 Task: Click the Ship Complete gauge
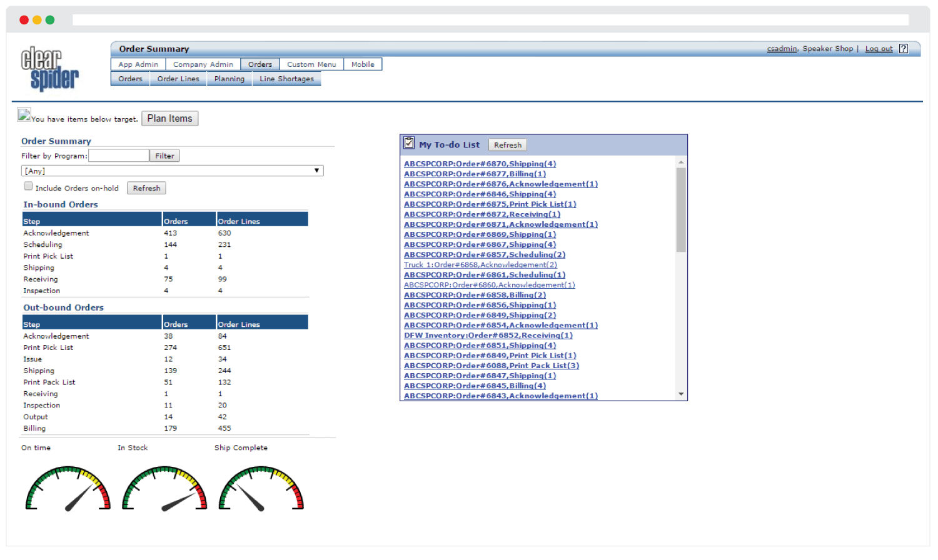click(x=261, y=488)
